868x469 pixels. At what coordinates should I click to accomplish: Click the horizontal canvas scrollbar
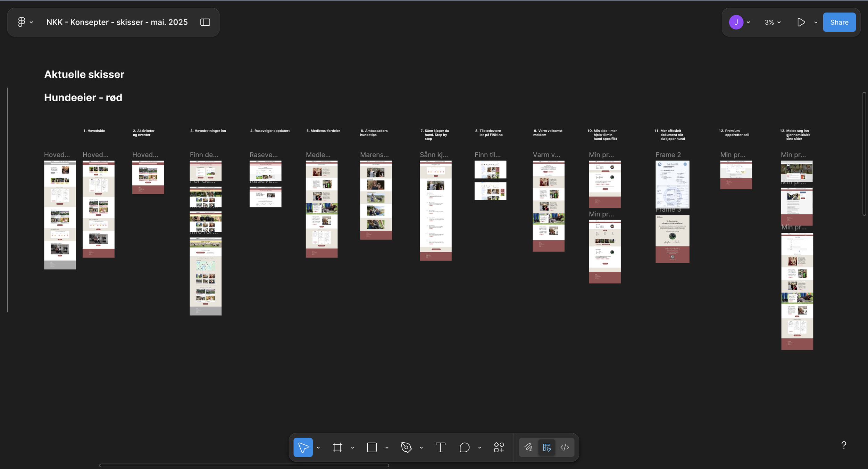tap(244, 466)
